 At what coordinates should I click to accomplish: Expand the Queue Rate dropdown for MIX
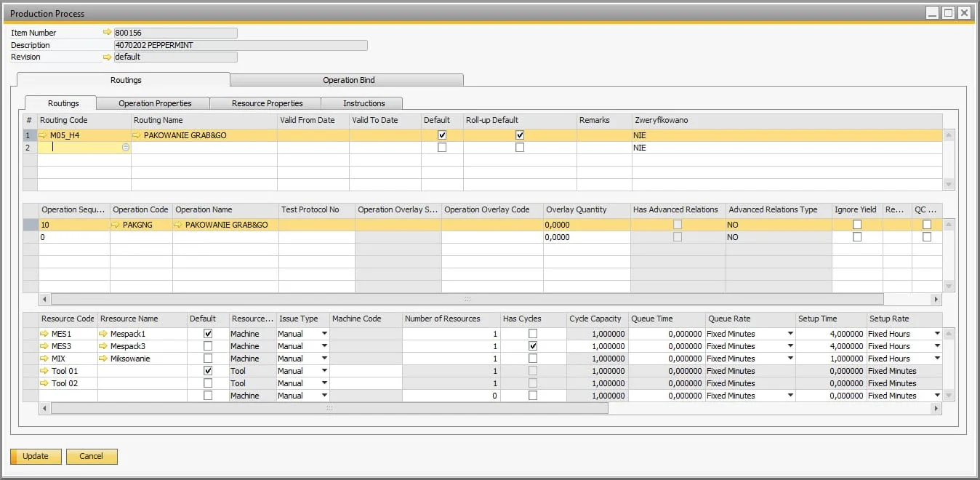[790, 359]
